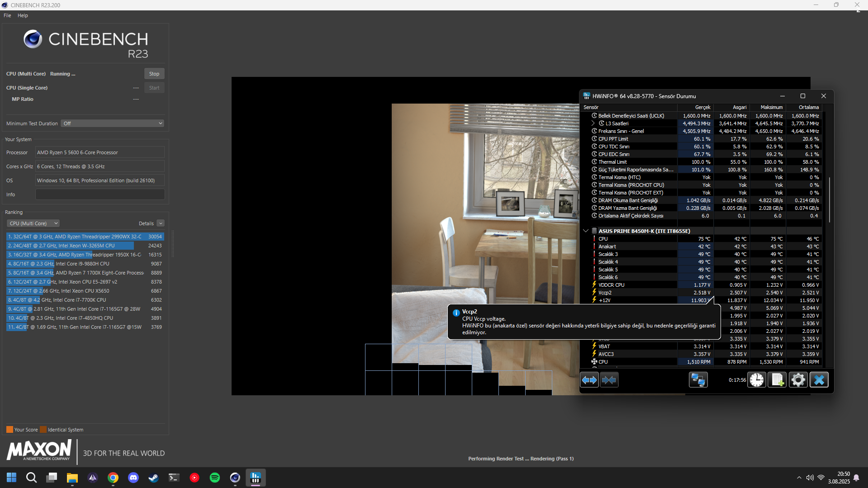Stop the CPU Multi Core test
This screenshot has width=868, height=488.
[154, 74]
